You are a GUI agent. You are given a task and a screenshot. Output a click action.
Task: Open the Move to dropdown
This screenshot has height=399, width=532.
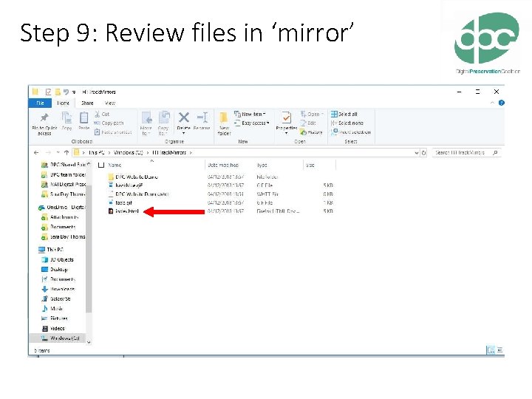point(146,123)
